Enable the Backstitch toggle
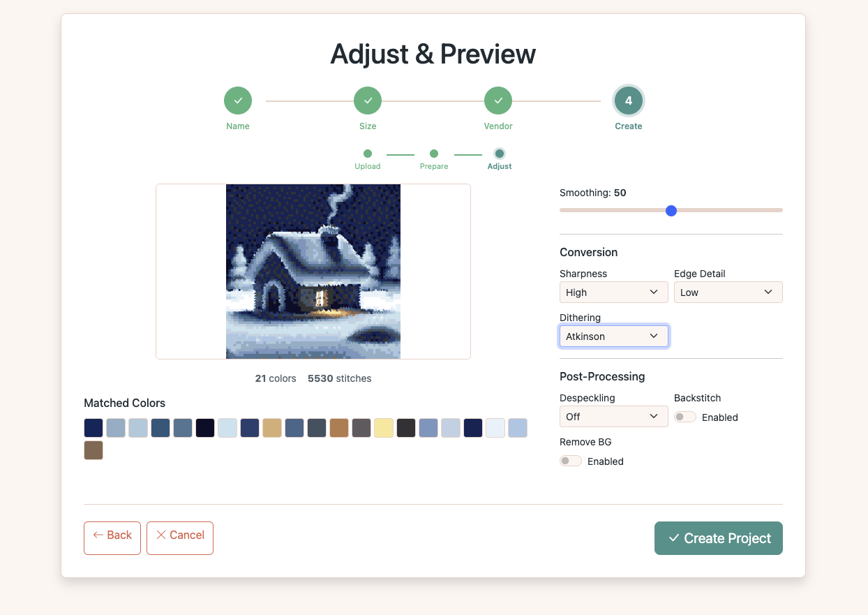Image resolution: width=868 pixels, height=615 pixels. point(684,417)
